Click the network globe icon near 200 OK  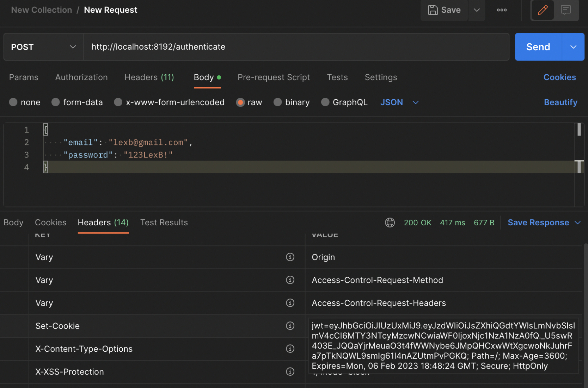pyautogui.click(x=390, y=223)
